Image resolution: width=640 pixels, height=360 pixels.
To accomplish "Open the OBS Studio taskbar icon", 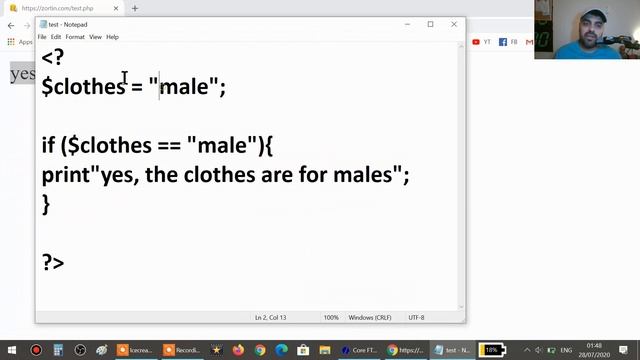I will (x=80, y=350).
